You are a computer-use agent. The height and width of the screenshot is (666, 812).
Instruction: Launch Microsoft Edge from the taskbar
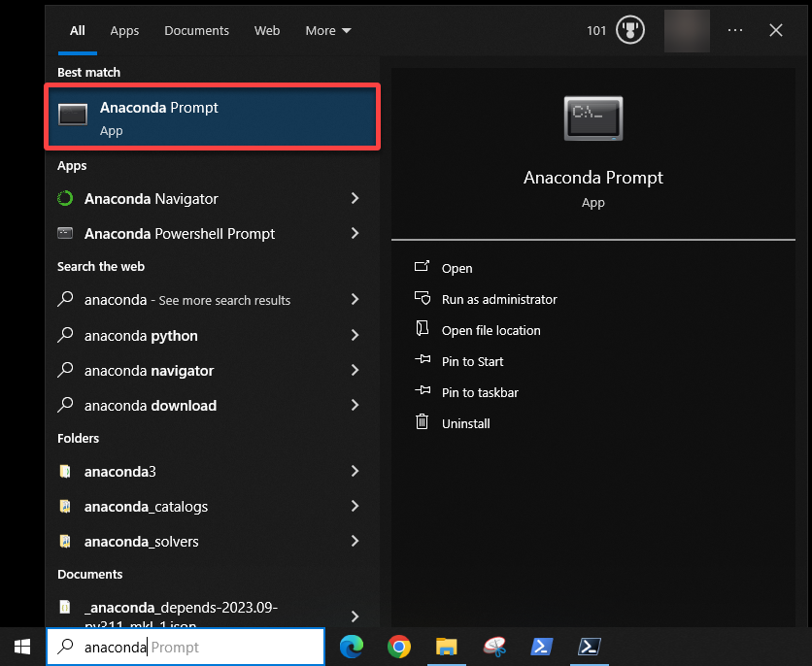(352, 647)
